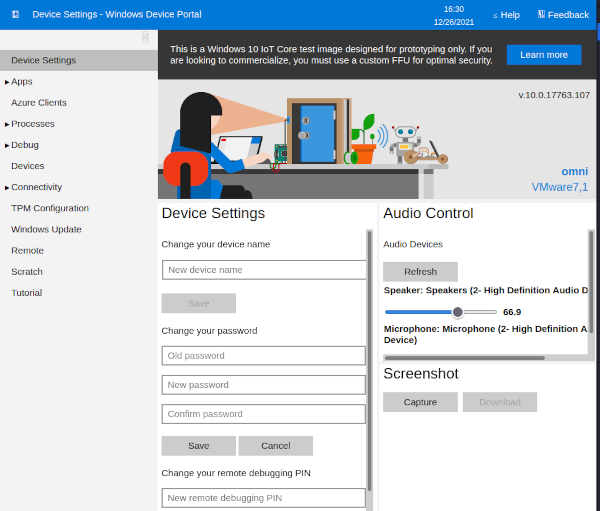The image size is (600, 511).
Task: Expand the Connectivity tree arrow
Action: pyautogui.click(x=7, y=188)
